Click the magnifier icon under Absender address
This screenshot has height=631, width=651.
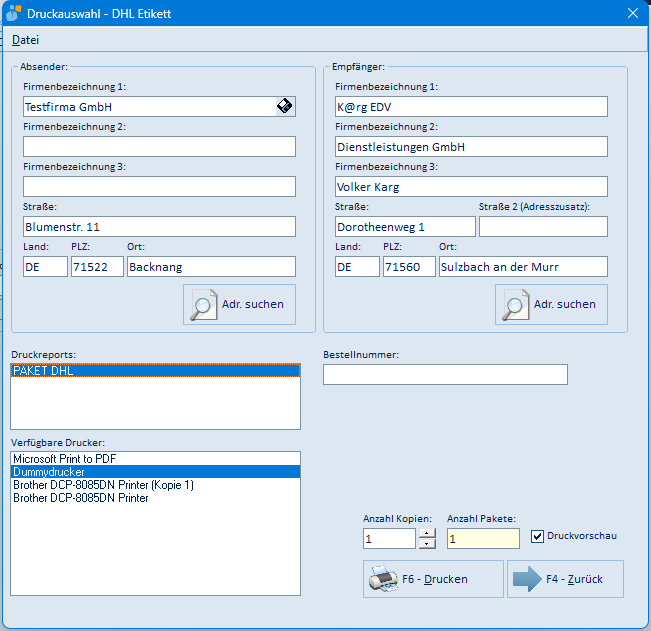point(204,305)
